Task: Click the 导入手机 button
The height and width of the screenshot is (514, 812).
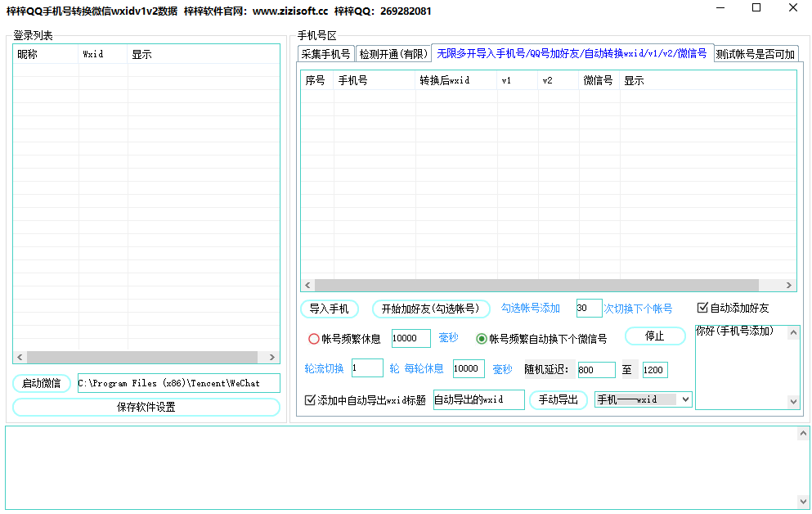Action: [330, 309]
